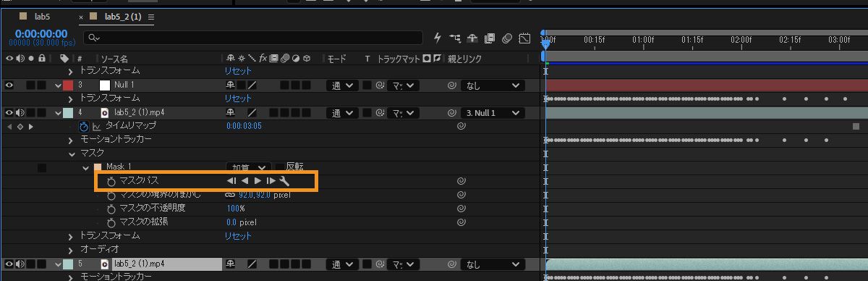Click the Null 1 shy switch
This screenshot has height=281, width=868.
coord(231,85)
